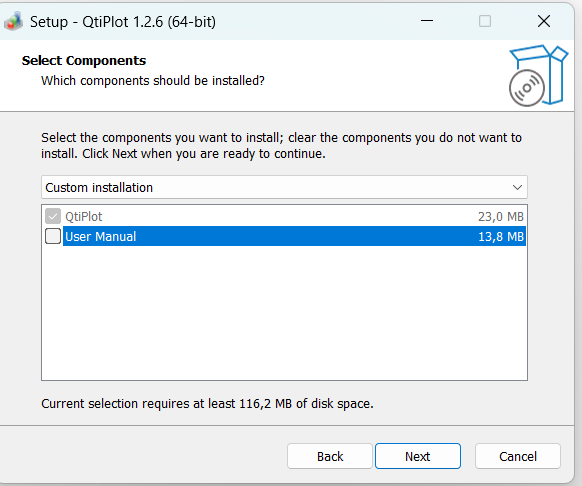Cancel the QtiPlot setup
582x486 pixels.
point(517,456)
